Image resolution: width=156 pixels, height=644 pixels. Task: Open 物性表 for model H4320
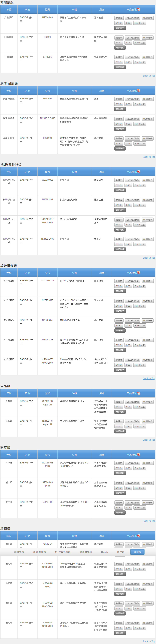pyautogui.click(x=119, y=38)
